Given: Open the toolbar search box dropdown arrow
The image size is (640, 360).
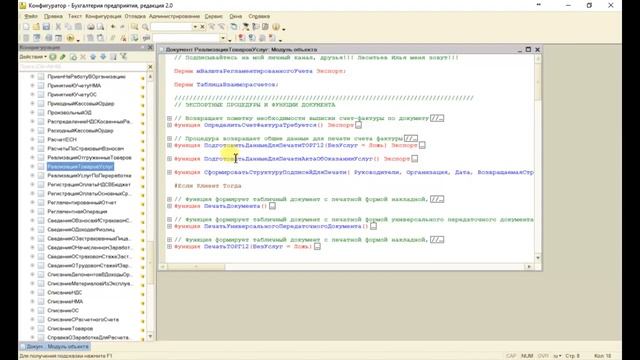Looking at the screenshot, I should (195, 27).
